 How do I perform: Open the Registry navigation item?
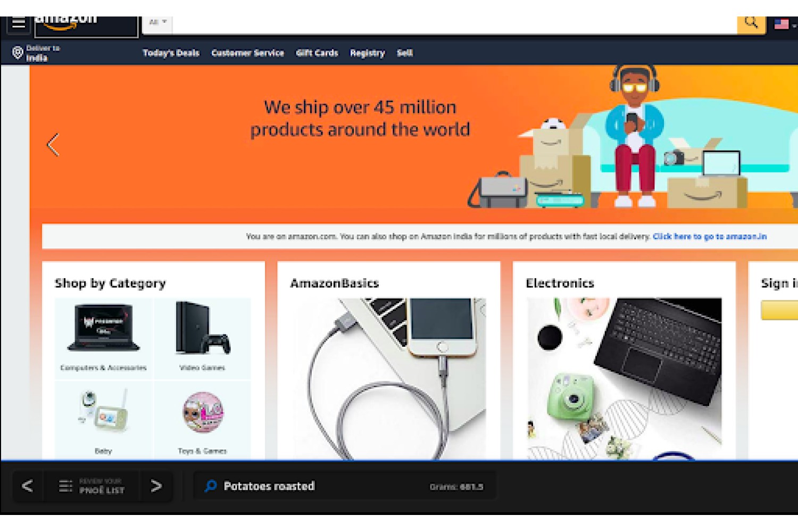pos(367,53)
